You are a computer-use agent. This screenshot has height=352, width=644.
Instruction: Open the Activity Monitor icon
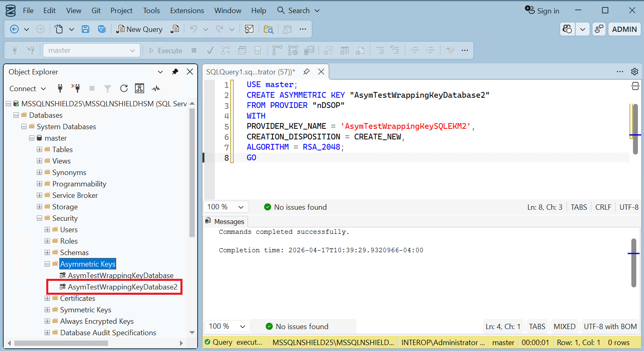[x=249, y=29]
